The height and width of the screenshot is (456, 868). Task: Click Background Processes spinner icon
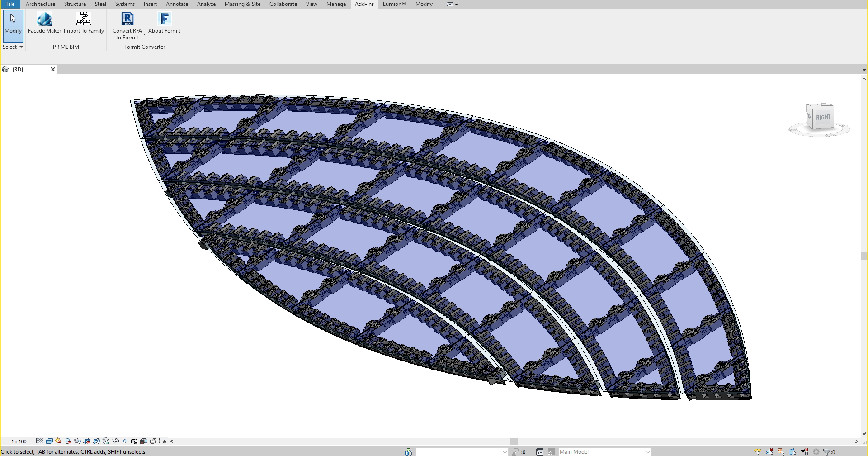[x=816, y=451]
